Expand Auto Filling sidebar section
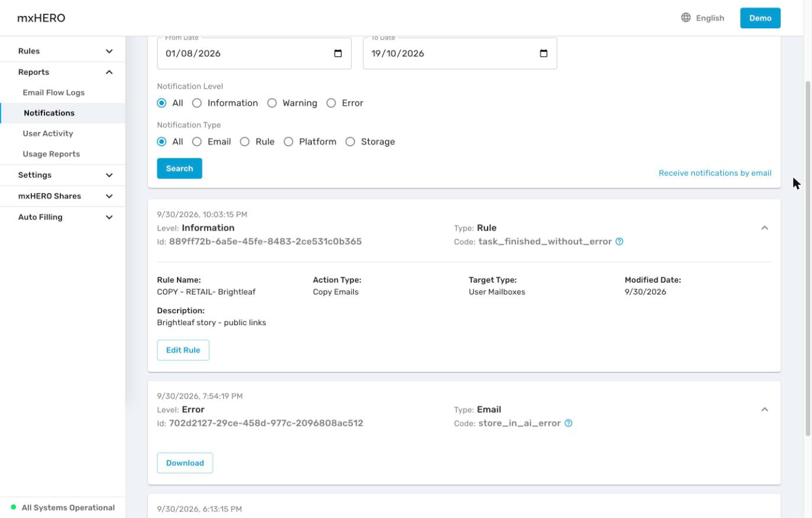 [x=62, y=217]
